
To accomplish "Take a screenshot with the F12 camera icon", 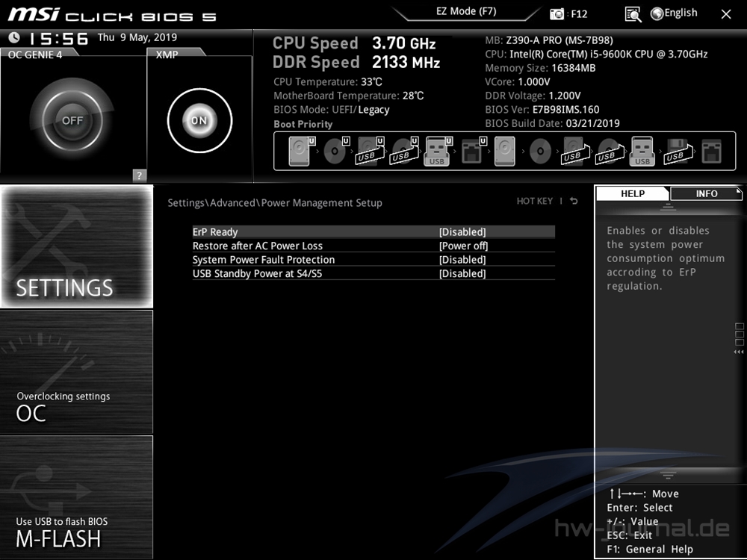I will coord(557,14).
